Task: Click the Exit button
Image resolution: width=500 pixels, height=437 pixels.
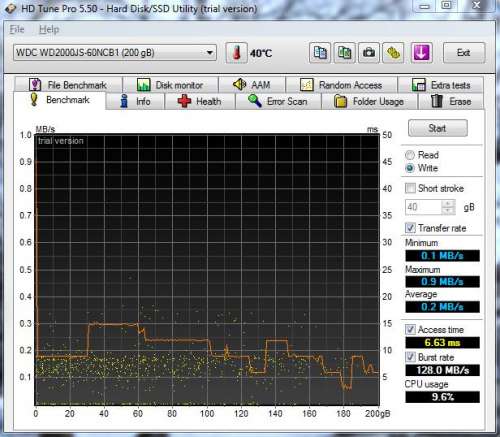Action: click(464, 53)
